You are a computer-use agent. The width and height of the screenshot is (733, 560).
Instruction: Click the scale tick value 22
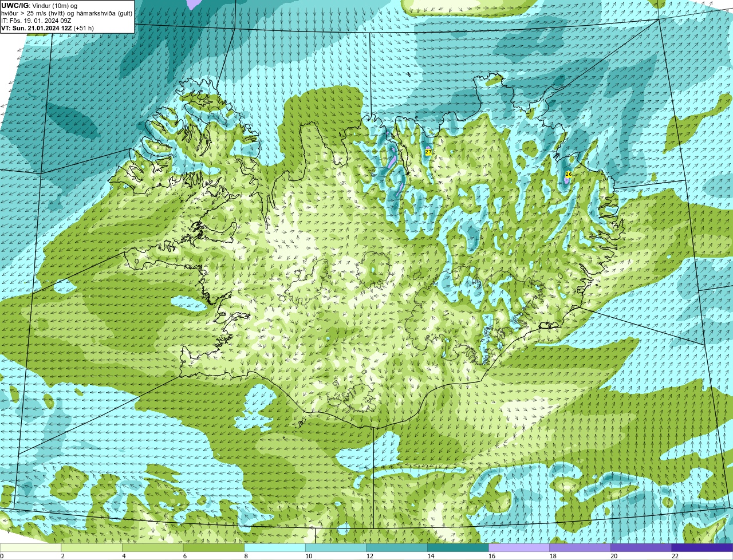(x=675, y=556)
